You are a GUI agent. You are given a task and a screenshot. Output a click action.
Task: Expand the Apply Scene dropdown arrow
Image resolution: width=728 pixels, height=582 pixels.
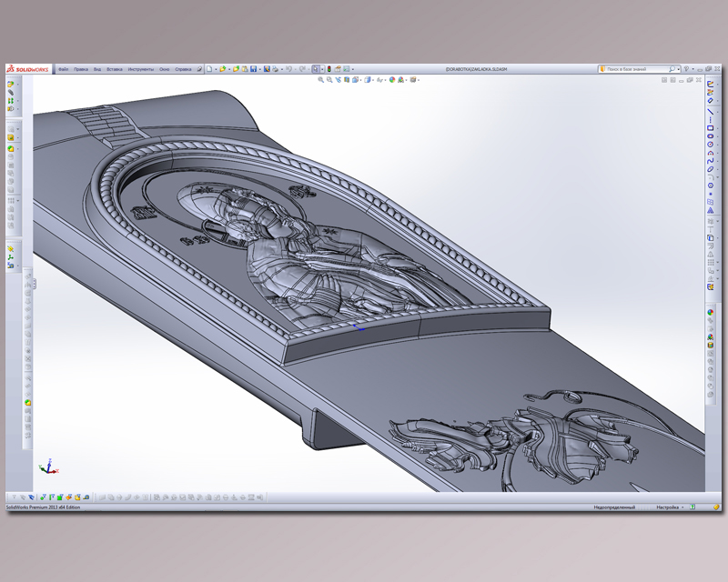point(406,80)
